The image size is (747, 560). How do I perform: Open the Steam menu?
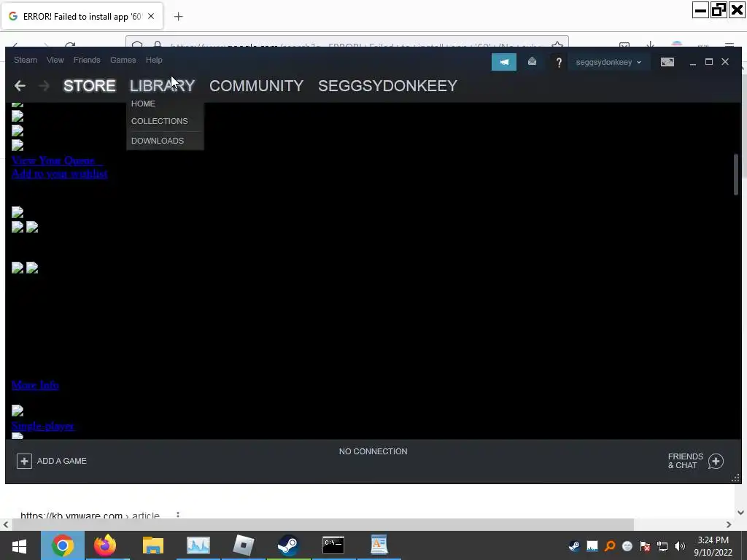pyautogui.click(x=26, y=60)
